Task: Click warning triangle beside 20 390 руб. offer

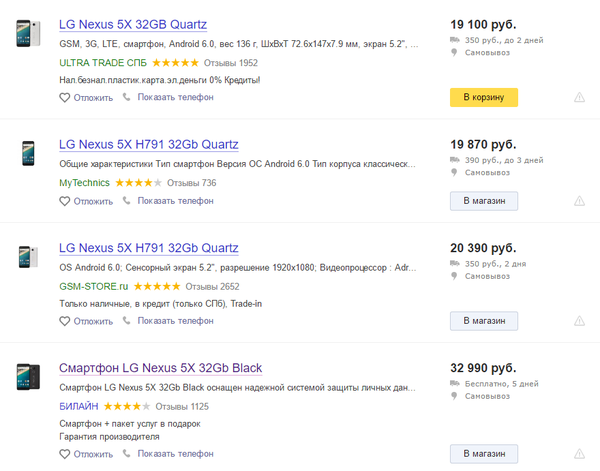Action: 579,321
